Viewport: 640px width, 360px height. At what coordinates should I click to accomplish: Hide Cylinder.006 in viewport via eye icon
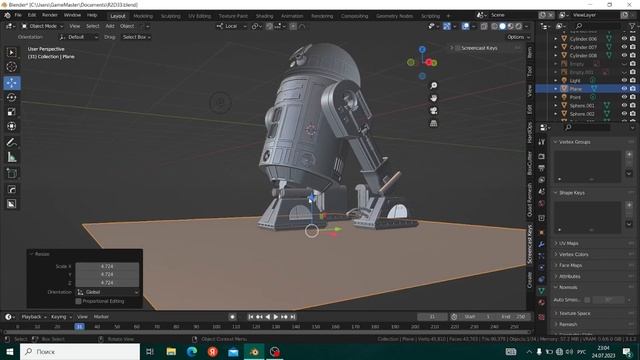click(x=624, y=39)
